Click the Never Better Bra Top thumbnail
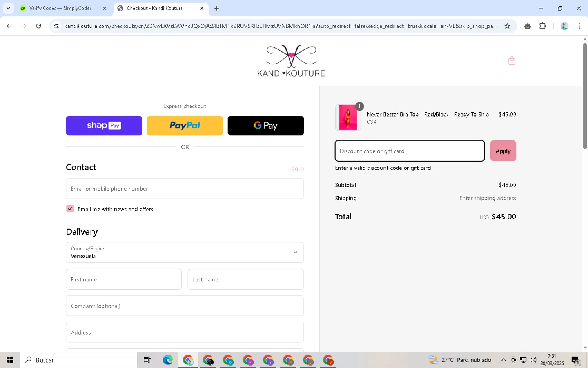 click(x=348, y=117)
